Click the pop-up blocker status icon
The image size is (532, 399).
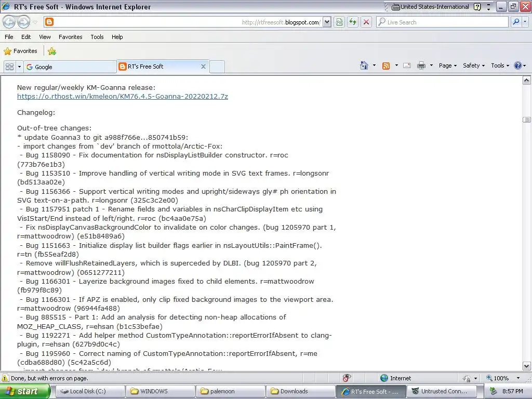coord(347,378)
